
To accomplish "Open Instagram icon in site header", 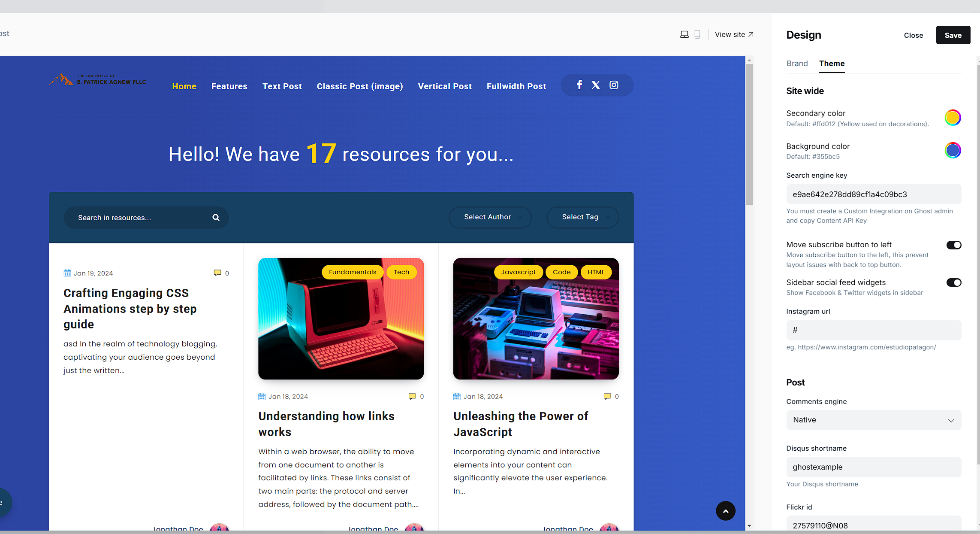I will point(614,85).
